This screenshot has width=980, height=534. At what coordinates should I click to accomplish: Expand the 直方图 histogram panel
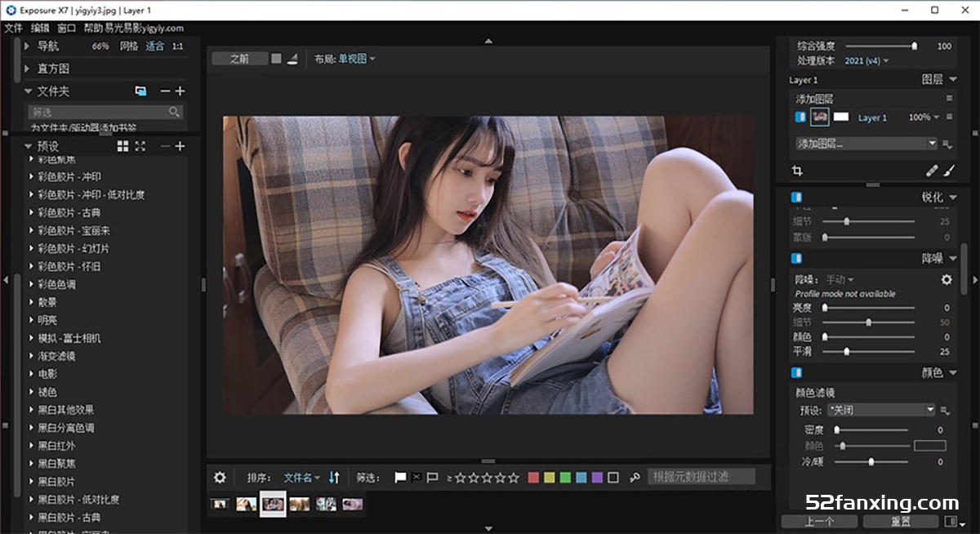[28, 69]
